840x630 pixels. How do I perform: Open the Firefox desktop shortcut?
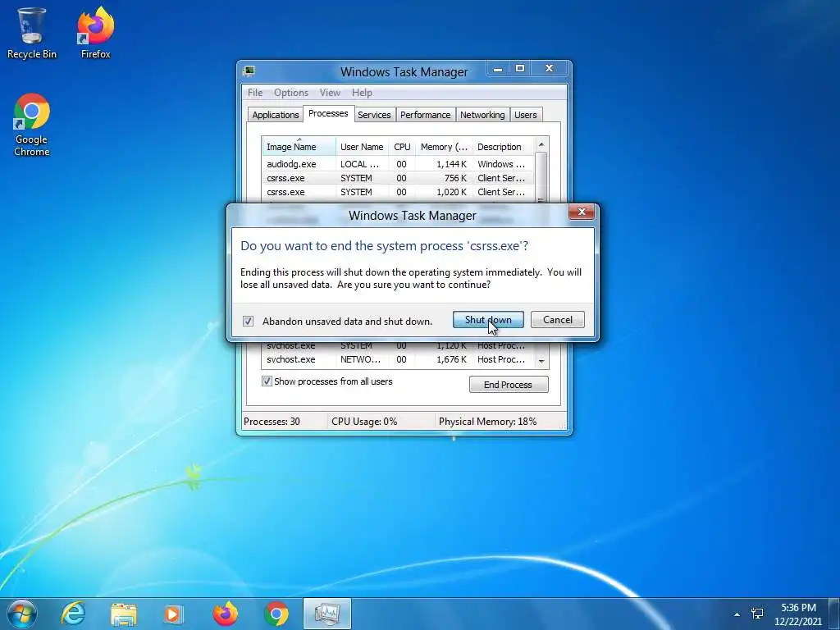95,32
